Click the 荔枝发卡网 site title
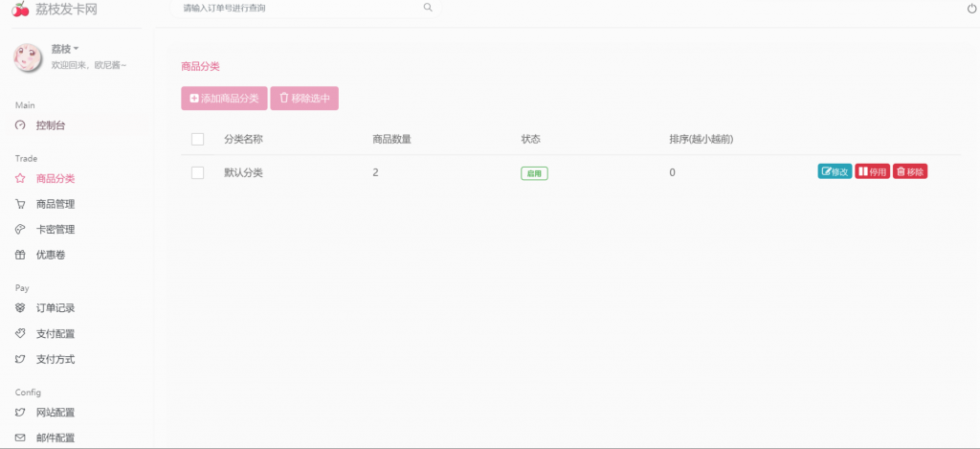The image size is (980, 449). pyautogui.click(x=66, y=10)
